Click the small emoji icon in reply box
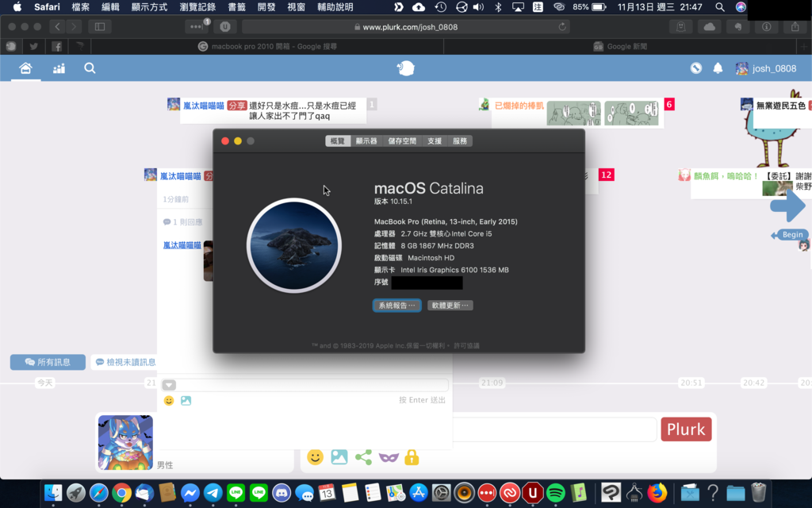This screenshot has height=508, width=812. click(169, 400)
